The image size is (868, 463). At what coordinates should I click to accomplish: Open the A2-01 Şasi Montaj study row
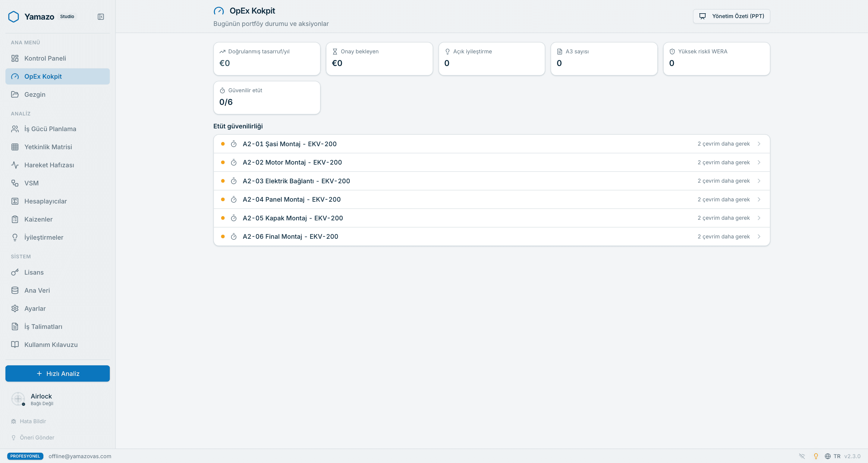[492, 144]
